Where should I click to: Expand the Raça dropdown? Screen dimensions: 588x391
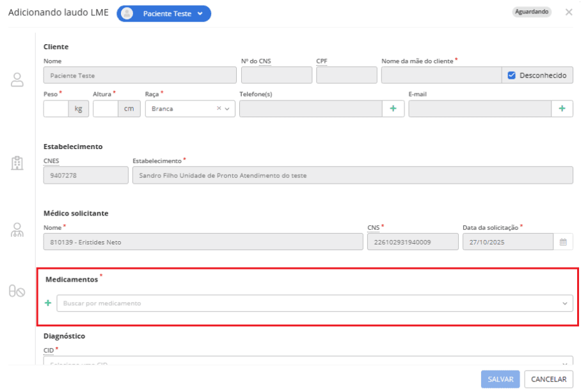point(226,109)
